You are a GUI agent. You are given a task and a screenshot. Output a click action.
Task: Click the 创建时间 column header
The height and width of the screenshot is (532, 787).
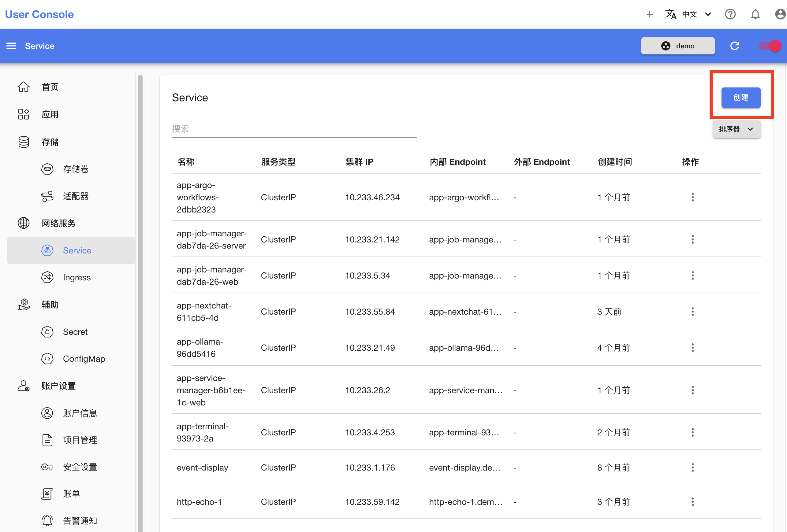coord(615,162)
